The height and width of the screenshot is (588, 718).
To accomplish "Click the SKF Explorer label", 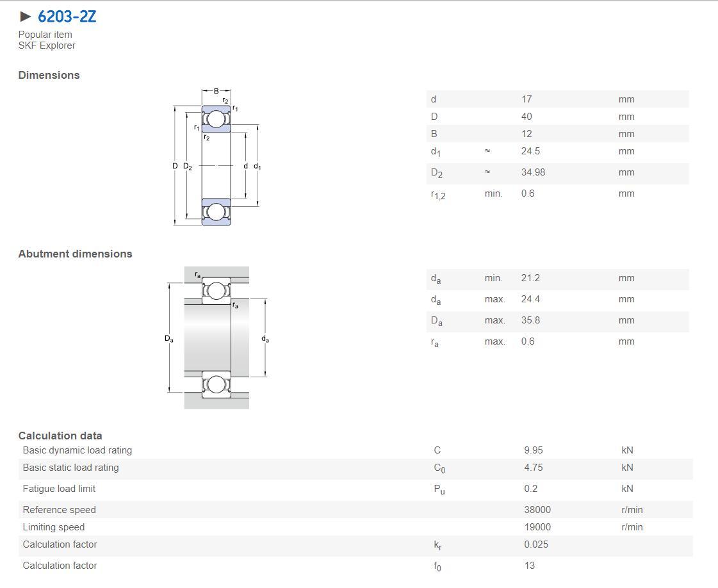I will 47,45.
